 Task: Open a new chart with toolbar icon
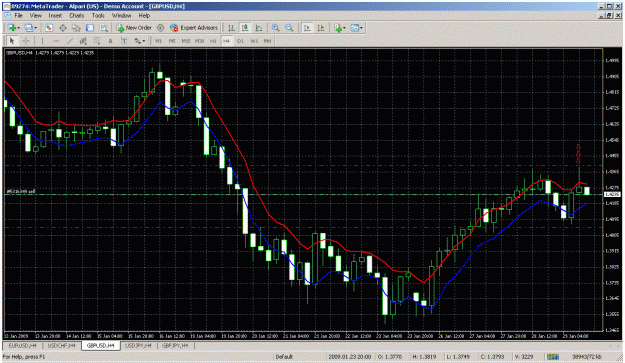(11, 27)
